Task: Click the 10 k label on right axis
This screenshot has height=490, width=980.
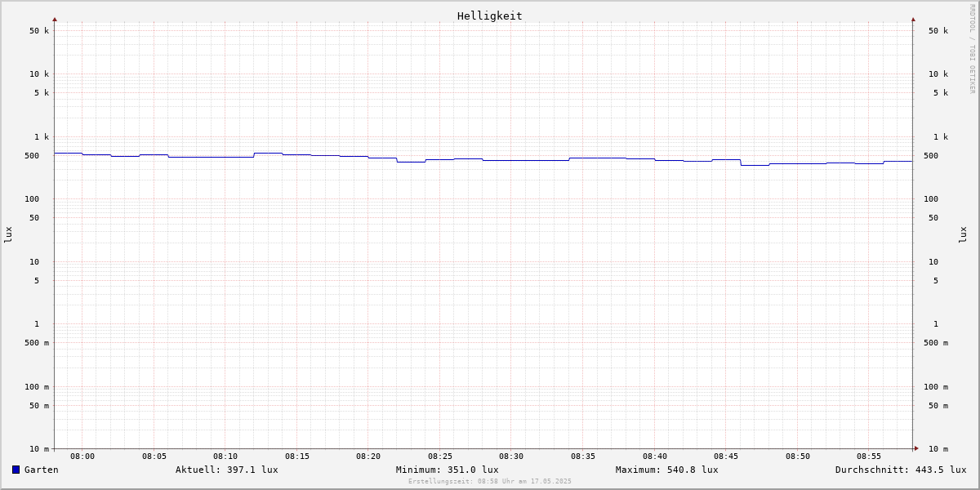Action: point(938,74)
